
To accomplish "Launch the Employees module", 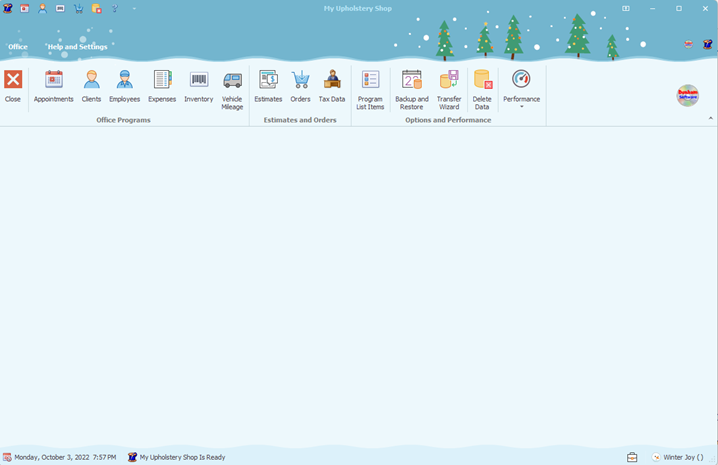I will point(124,86).
